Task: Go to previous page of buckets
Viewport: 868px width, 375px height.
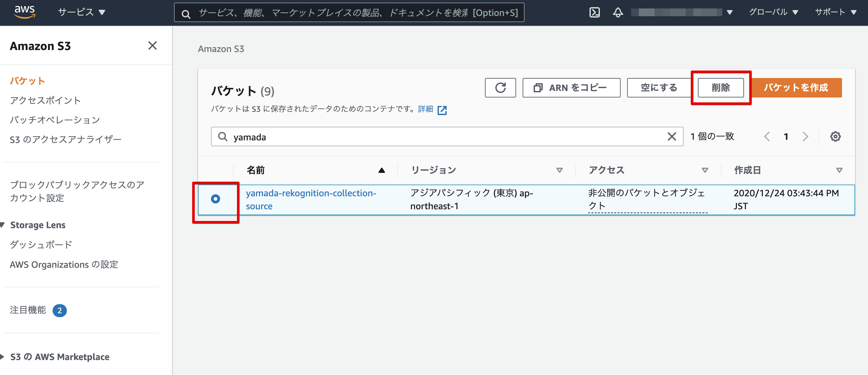Action: point(767,136)
